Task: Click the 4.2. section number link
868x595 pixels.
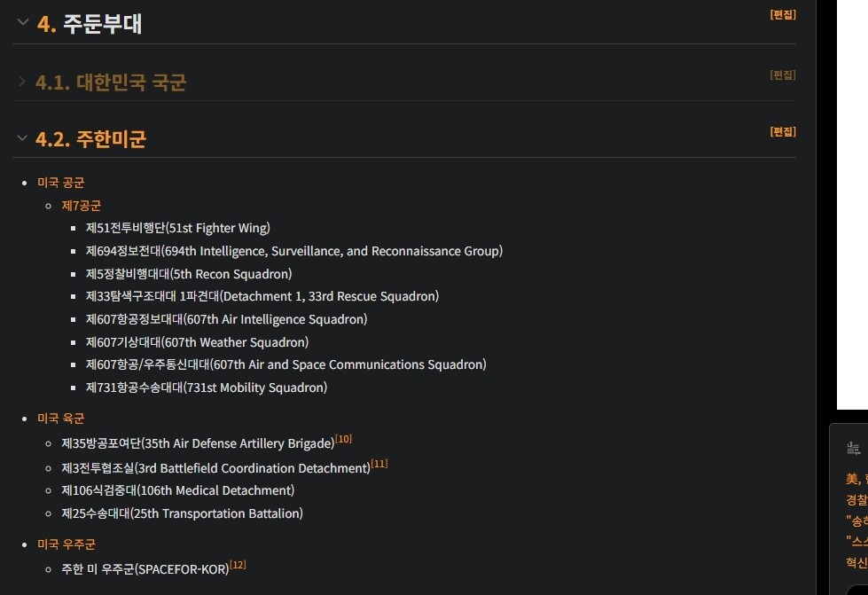Action: 52,139
